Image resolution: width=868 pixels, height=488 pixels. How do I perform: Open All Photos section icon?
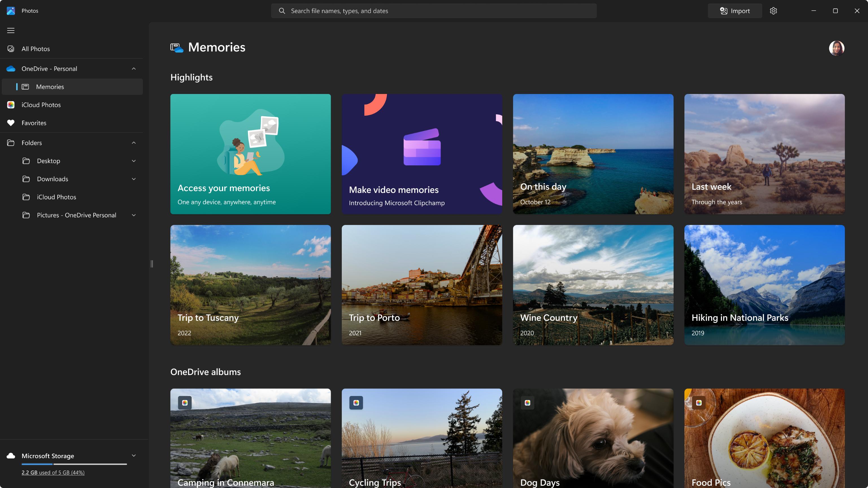click(x=11, y=49)
